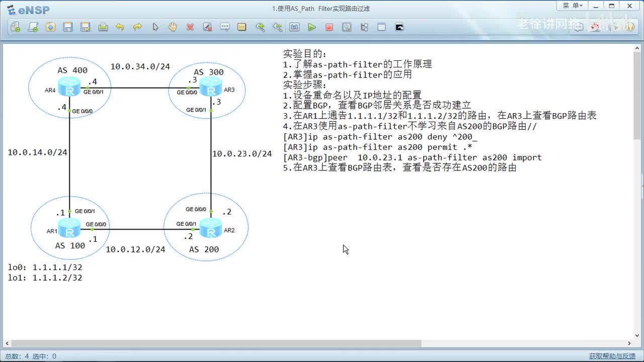644x362 pixels.
Task: Click the line 'ip as-path-filter as200 deny ^200_'
Action: coord(380,137)
